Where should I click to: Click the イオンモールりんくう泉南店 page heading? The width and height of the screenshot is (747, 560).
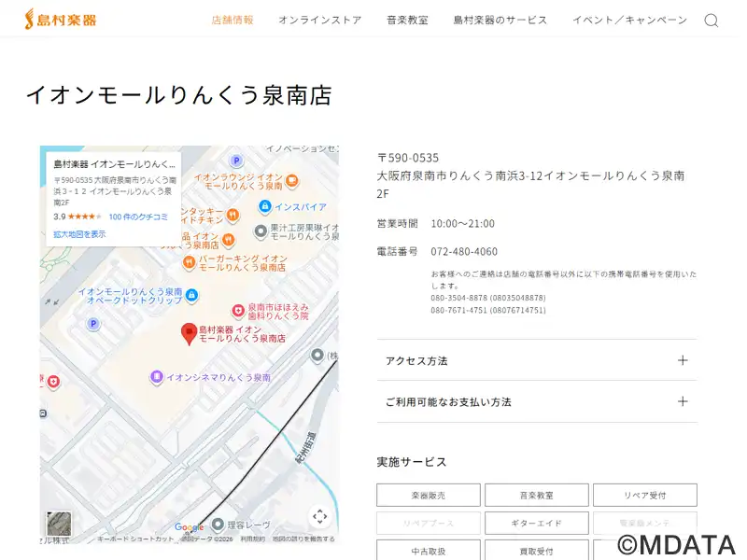pos(178,95)
